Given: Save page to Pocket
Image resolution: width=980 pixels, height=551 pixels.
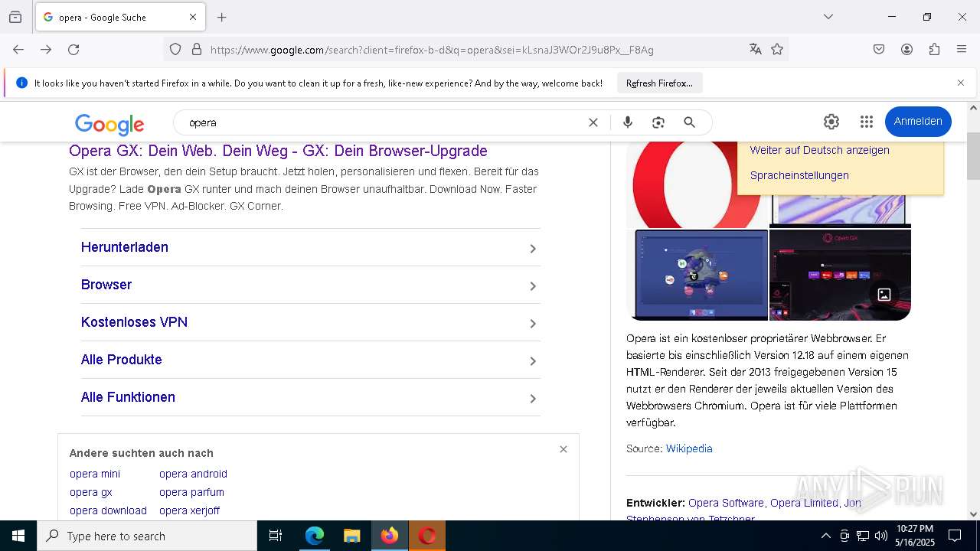Looking at the screenshot, I should 879,49.
